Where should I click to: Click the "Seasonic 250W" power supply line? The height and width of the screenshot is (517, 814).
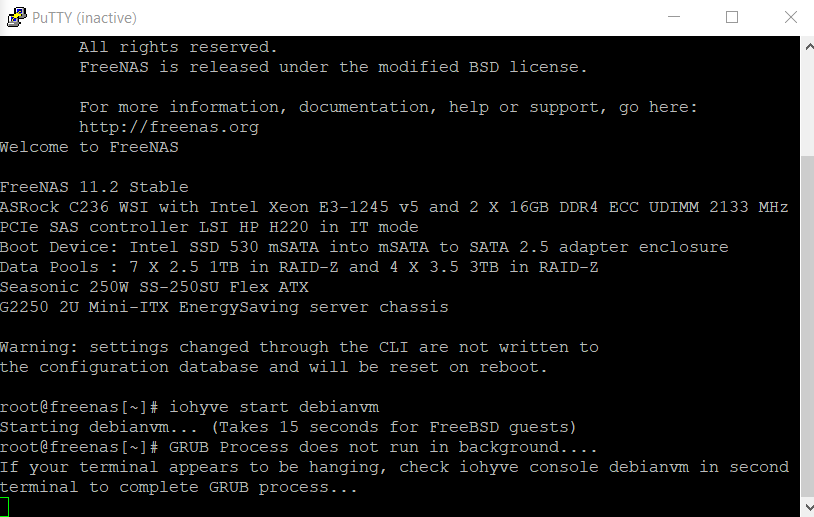154,287
